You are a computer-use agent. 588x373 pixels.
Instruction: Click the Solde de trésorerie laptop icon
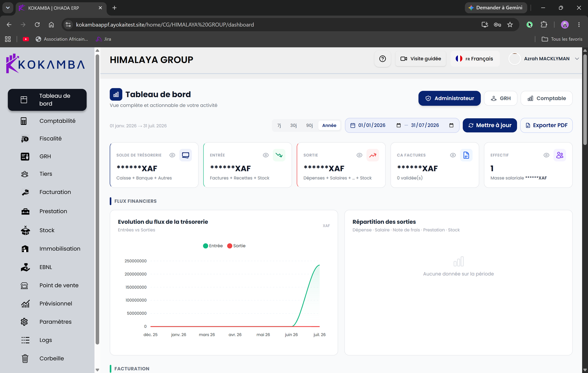click(186, 155)
